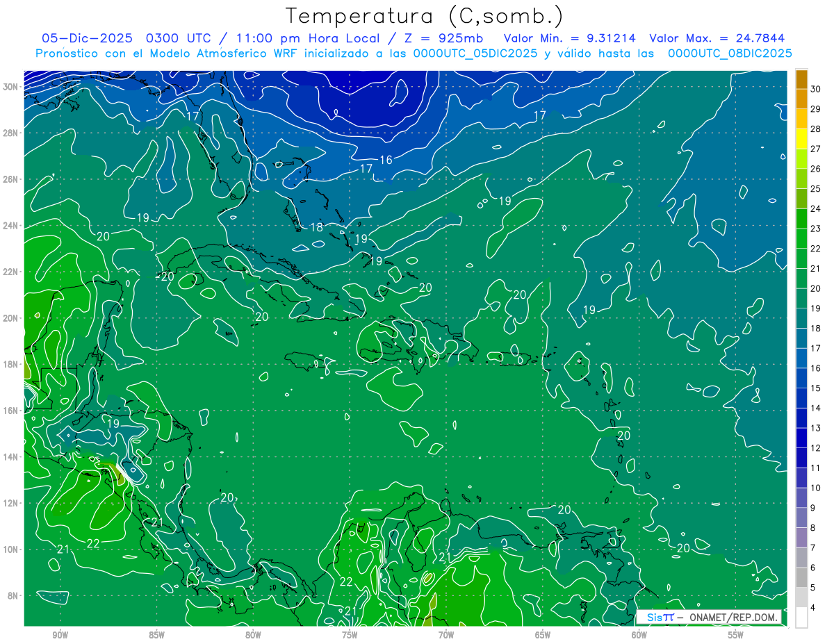Click legend value '9' beside the color bar

pyautogui.click(x=814, y=508)
